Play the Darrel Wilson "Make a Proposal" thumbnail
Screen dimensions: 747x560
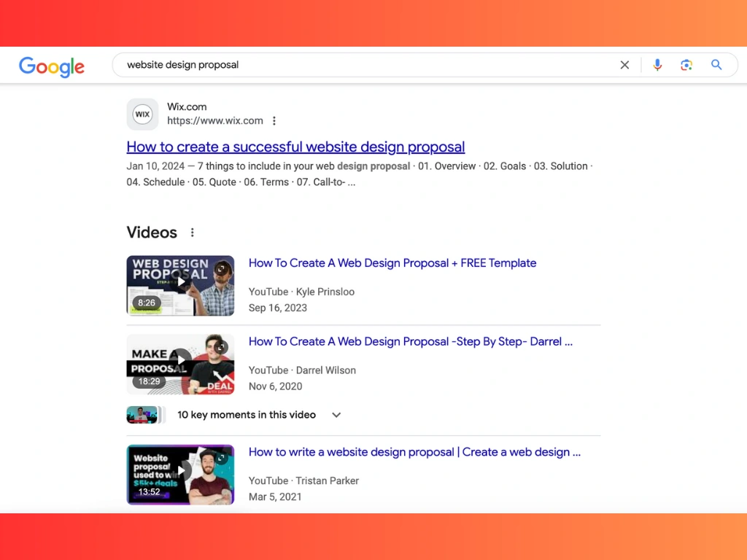coord(180,364)
